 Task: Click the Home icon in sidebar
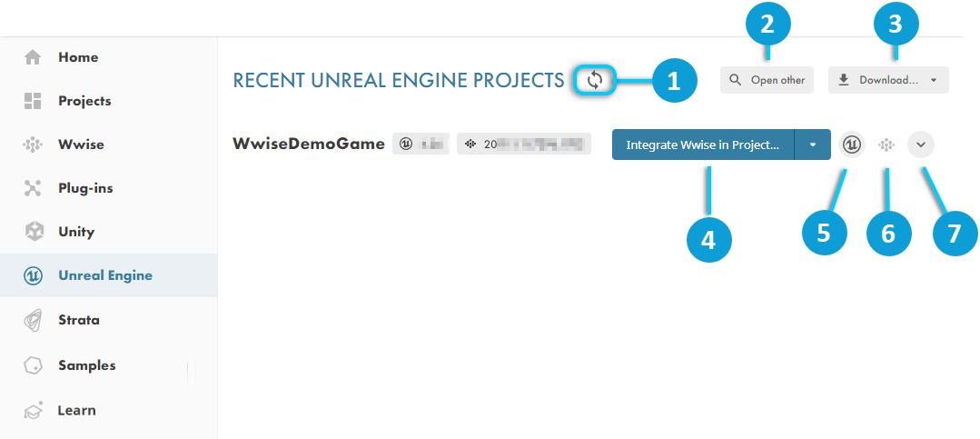pyautogui.click(x=33, y=57)
